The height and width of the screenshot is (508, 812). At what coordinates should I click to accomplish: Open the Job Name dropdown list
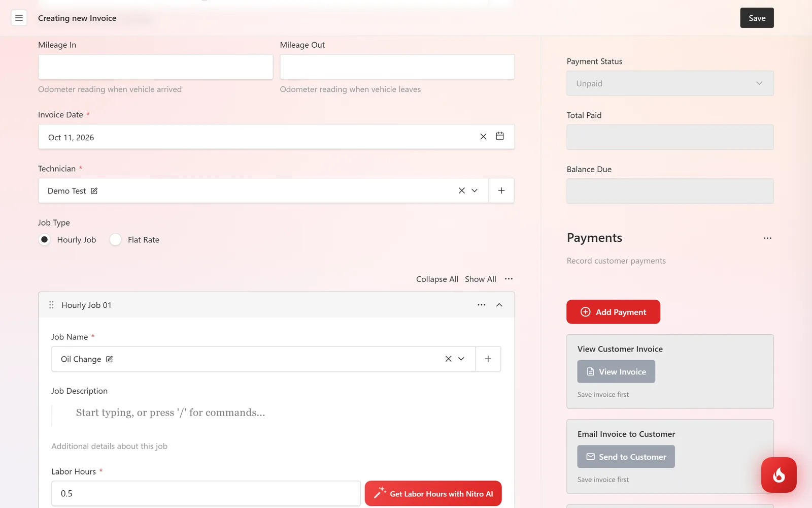coord(461,359)
